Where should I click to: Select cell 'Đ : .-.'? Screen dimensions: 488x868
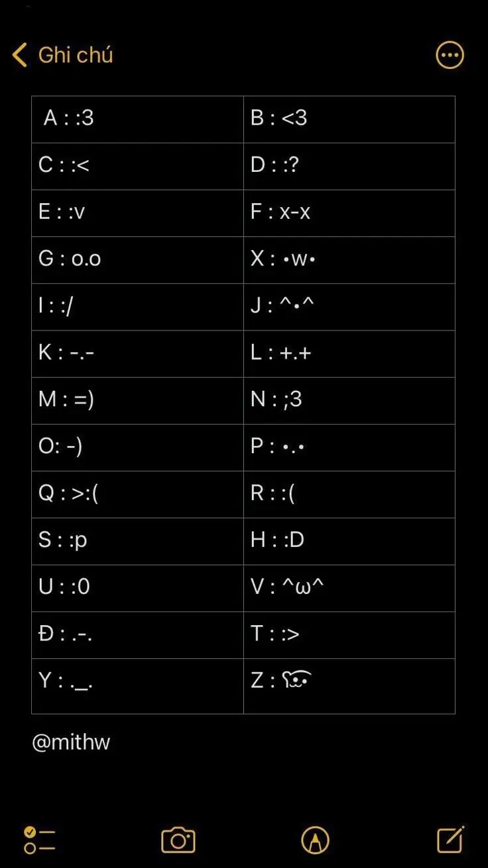[x=137, y=635]
